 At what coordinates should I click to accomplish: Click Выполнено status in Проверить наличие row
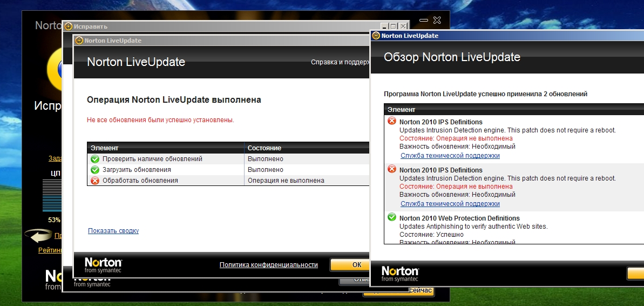pyautogui.click(x=266, y=159)
